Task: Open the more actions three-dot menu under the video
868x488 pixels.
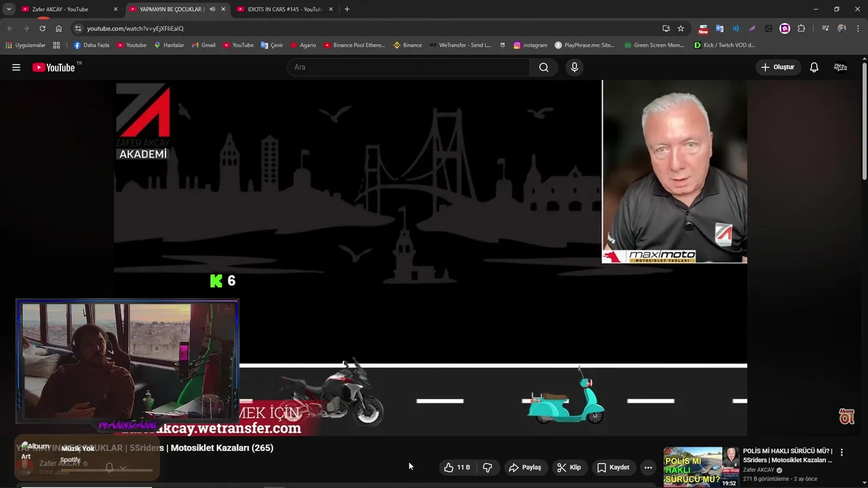Action: [x=648, y=467]
